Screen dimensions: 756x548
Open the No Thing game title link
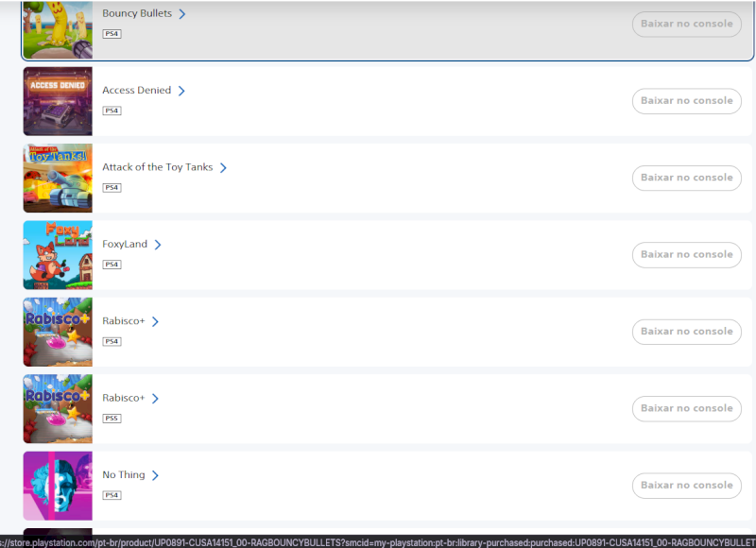click(x=124, y=474)
